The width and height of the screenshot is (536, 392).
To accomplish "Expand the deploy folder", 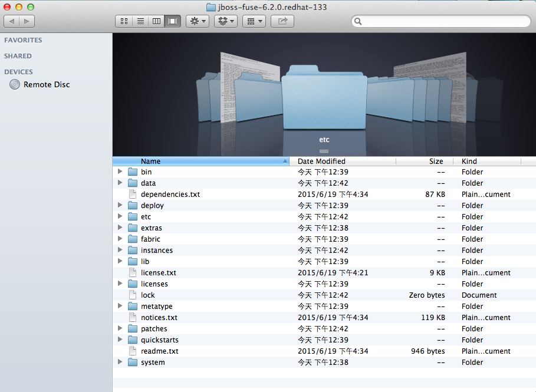I will click(x=120, y=205).
